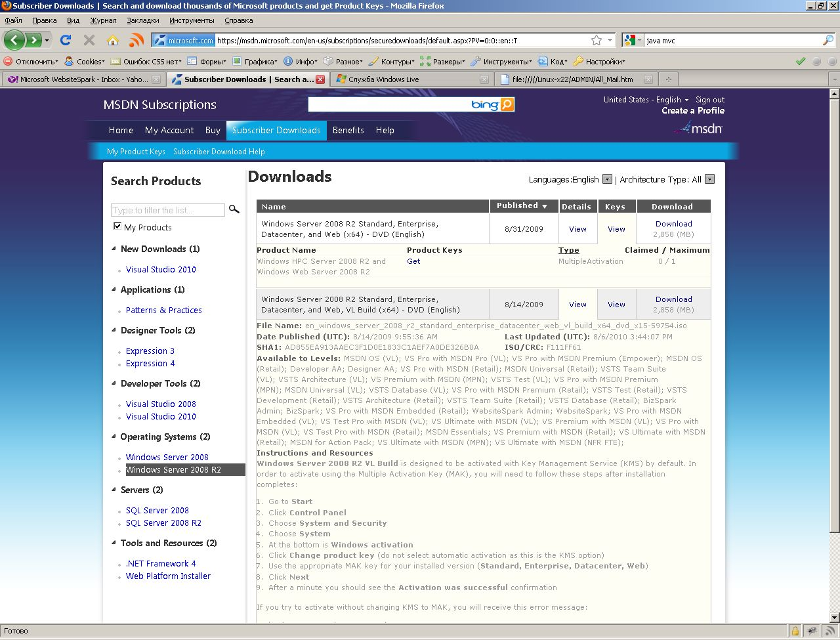Click the browser address bar URL
840x640 pixels.
tap(400, 40)
